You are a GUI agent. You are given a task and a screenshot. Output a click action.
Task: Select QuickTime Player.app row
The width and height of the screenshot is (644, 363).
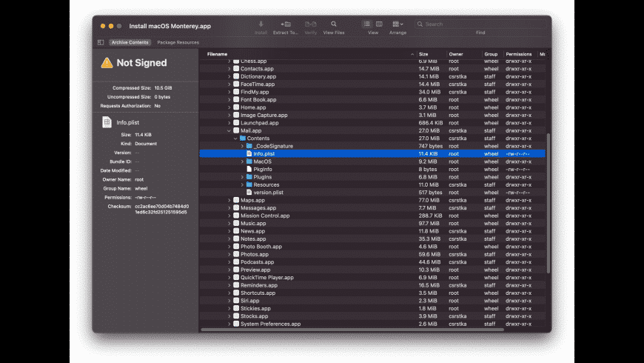tap(372, 278)
